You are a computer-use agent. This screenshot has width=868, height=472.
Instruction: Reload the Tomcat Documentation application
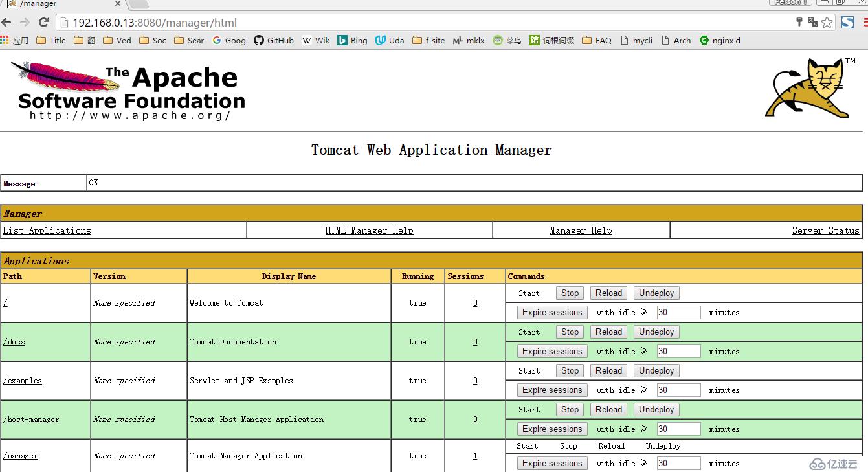(x=609, y=332)
